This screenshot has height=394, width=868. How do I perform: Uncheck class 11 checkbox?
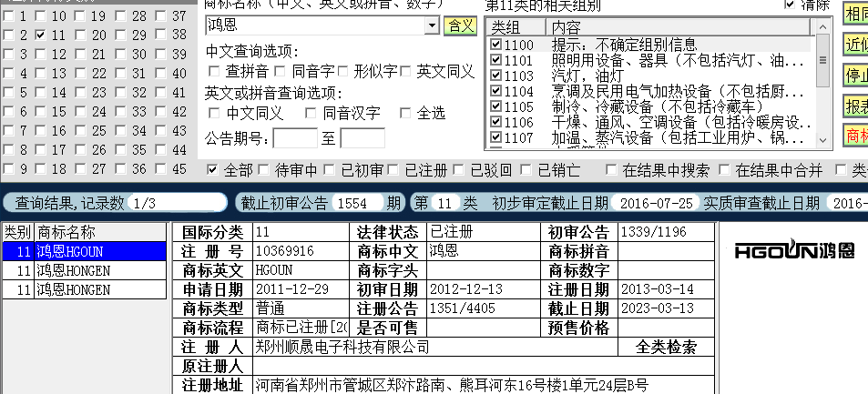coord(40,35)
